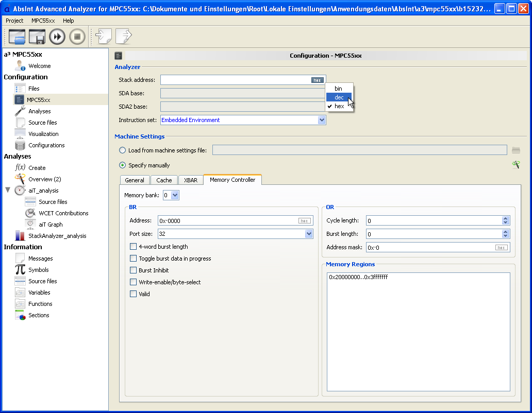Open StackAnalyzer_analysis item
Viewport: 532px width, 413px height.
click(57, 236)
